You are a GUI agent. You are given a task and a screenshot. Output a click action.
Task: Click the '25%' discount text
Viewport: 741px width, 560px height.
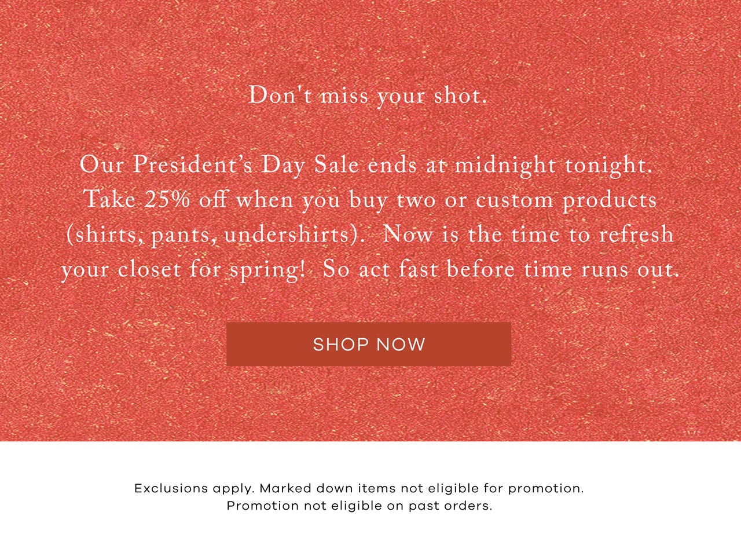pos(167,199)
